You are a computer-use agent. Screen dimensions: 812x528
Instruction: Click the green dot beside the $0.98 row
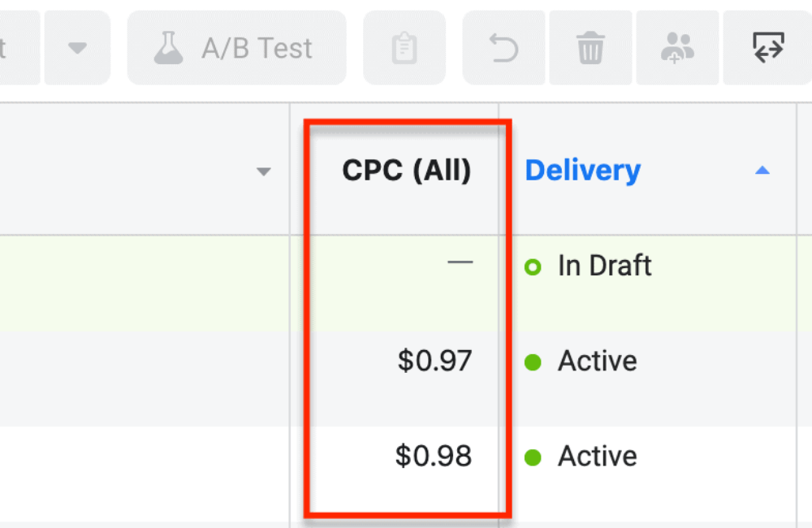(533, 457)
